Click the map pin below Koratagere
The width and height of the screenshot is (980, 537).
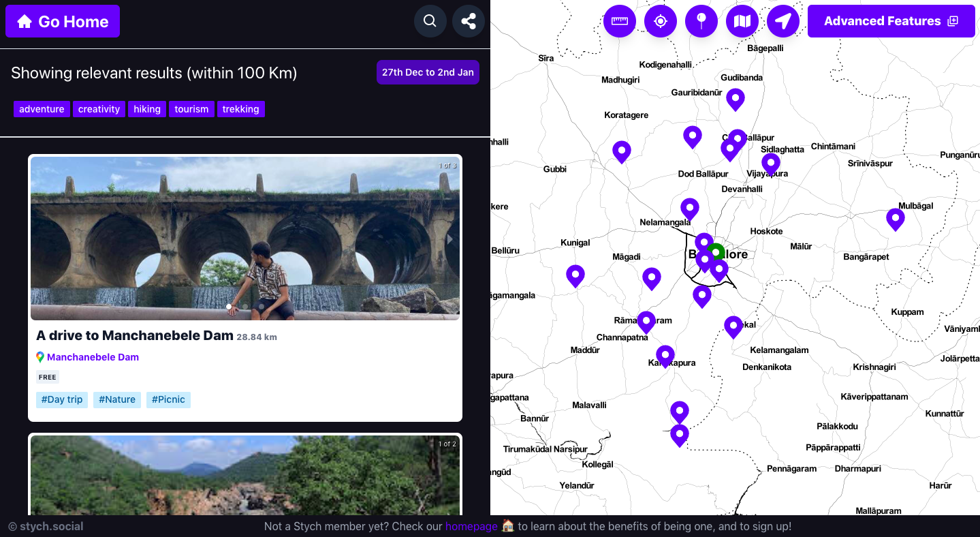coord(622,151)
